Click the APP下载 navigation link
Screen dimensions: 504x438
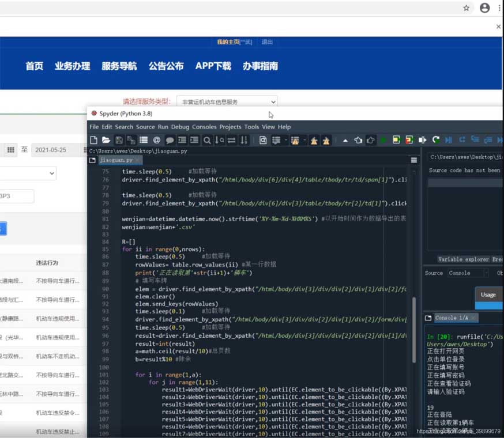(213, 66)
